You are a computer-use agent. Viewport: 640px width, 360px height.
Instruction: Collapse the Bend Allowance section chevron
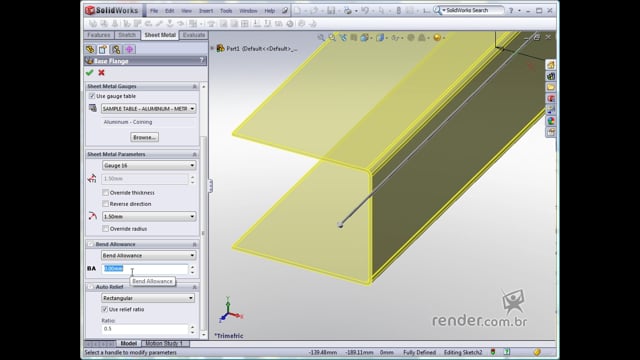pos(194,244)
